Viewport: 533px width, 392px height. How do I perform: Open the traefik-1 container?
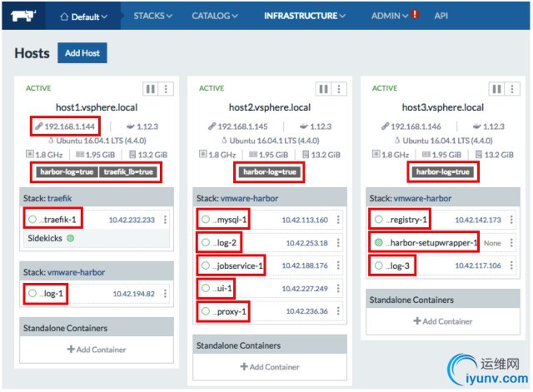click(x=57, y=220)
